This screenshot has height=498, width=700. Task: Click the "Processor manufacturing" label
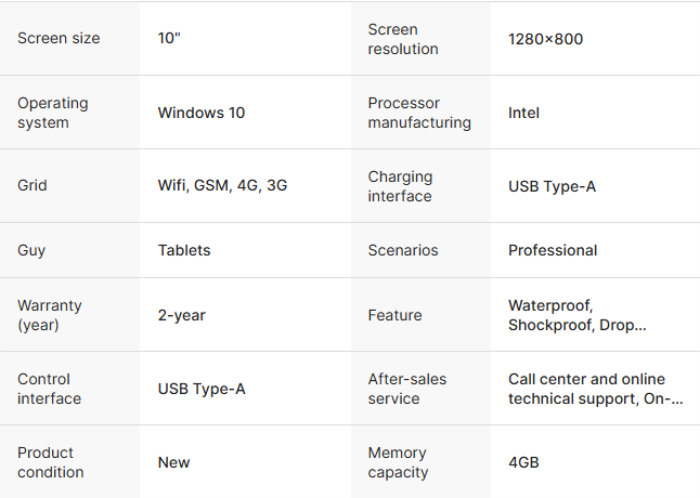[419, 113]
